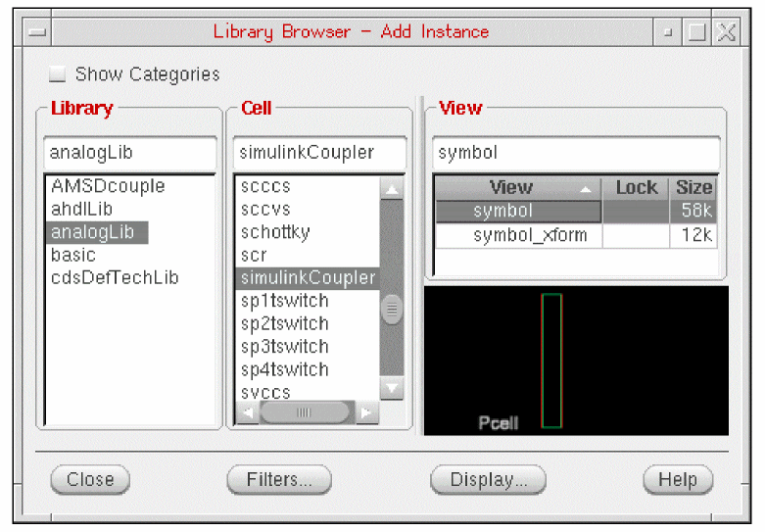
Task: Open the Filters... dialog
Action: pos(279,479)
